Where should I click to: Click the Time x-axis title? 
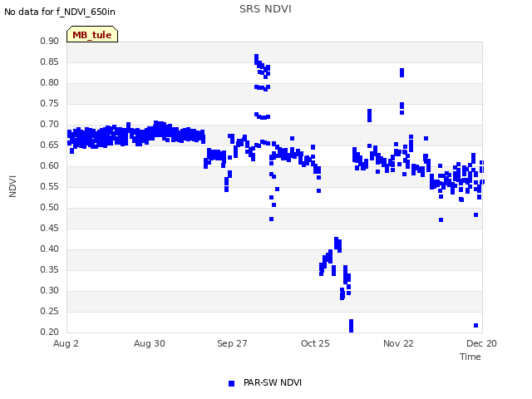[470, 357]
